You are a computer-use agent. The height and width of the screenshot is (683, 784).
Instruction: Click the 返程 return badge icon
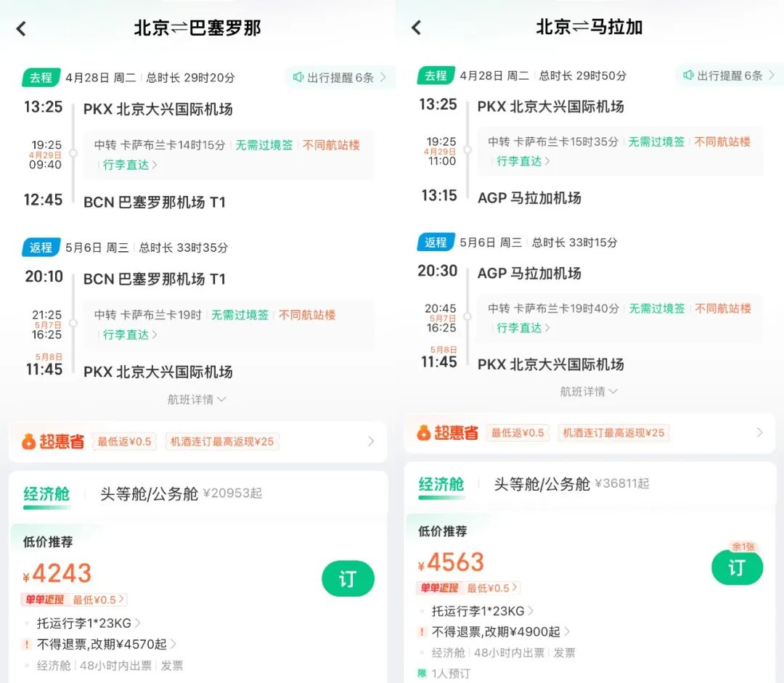click(41, 248)
